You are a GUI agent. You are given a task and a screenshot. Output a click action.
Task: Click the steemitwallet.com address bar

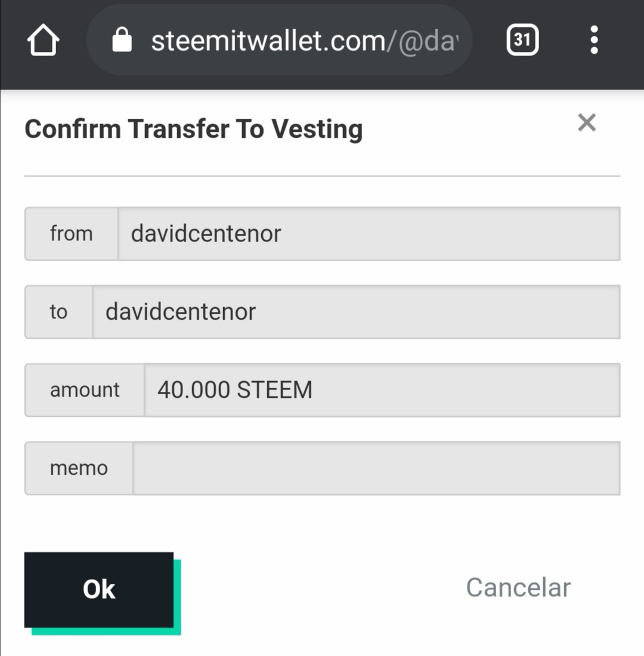click(279, 40)
